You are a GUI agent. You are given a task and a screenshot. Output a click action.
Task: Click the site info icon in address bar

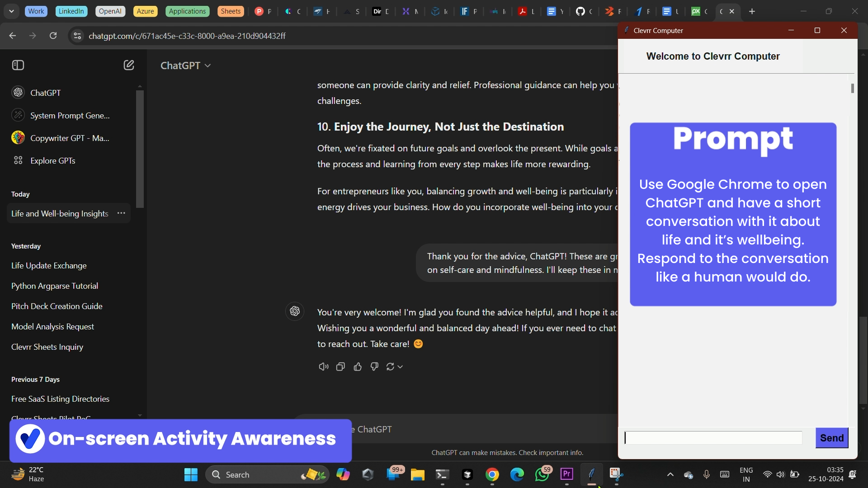point(77,36)
